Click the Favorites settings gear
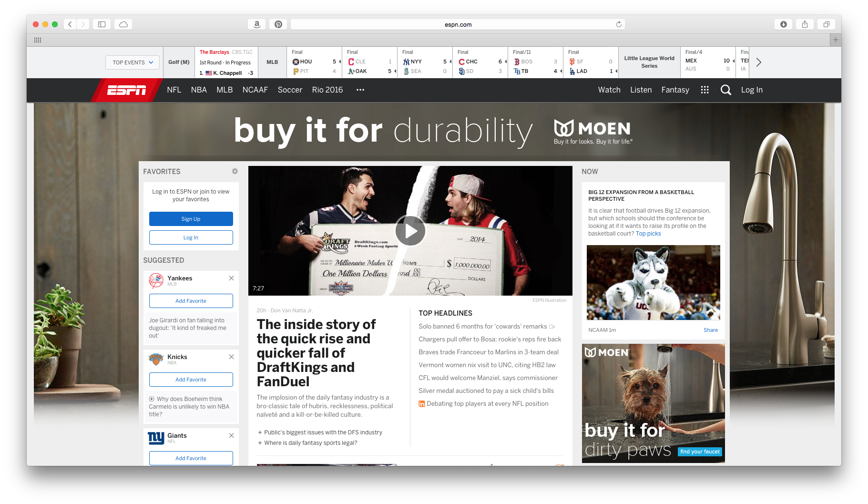Image resolution: width=868 pixels, height=504 pixels. (234, 171)
